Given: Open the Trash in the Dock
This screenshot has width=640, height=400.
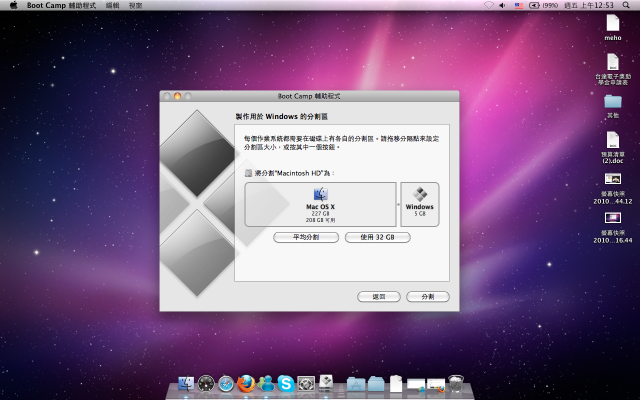Looking at the screenshot, I should (x=456, y=384).
